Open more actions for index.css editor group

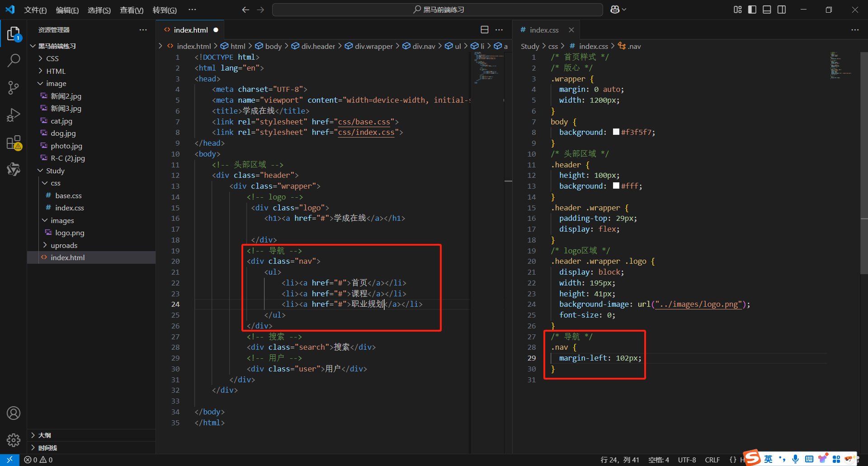(x=855, y=30)
